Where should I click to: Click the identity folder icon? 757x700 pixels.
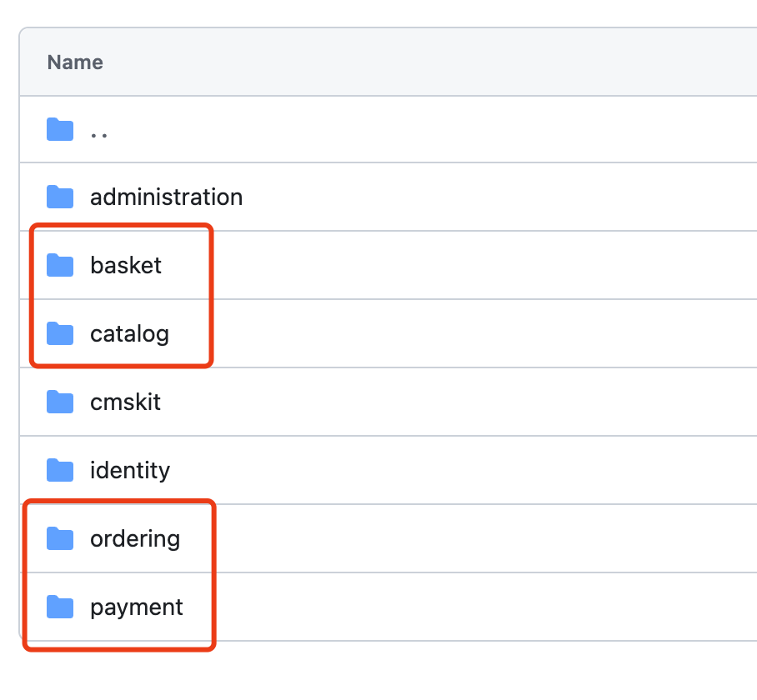60,471
